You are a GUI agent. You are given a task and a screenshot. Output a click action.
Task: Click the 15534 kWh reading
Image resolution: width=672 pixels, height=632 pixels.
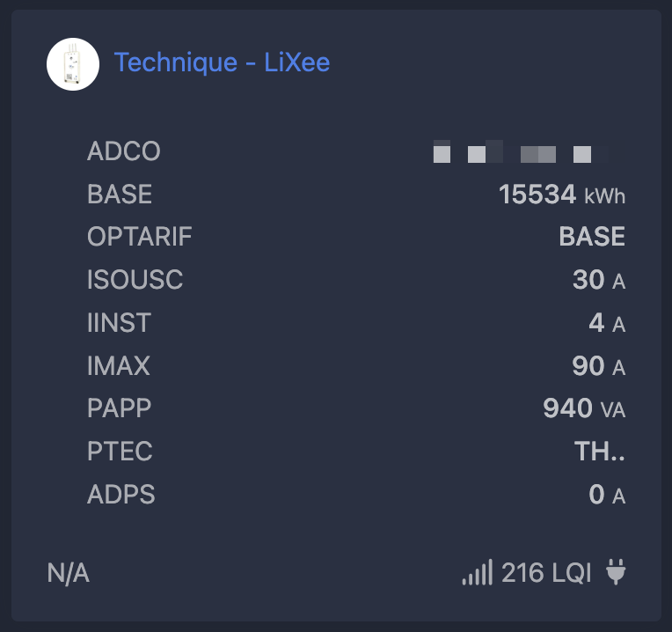(561, 195)
